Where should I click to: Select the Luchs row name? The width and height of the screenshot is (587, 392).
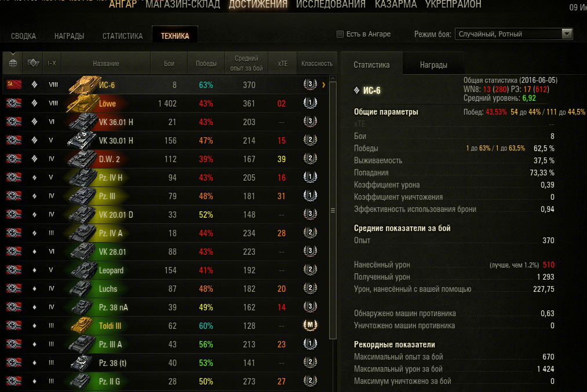[x=108, y=289]
